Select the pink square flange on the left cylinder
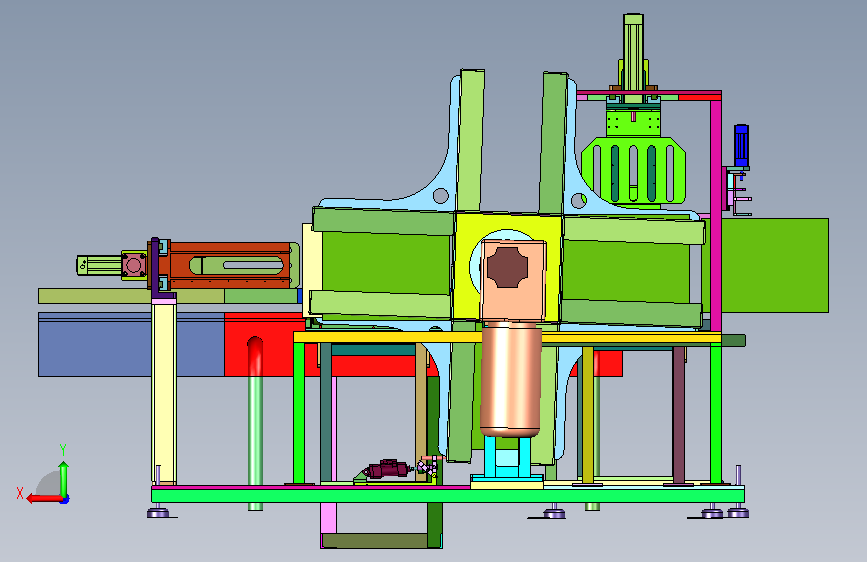 point(133,265)
